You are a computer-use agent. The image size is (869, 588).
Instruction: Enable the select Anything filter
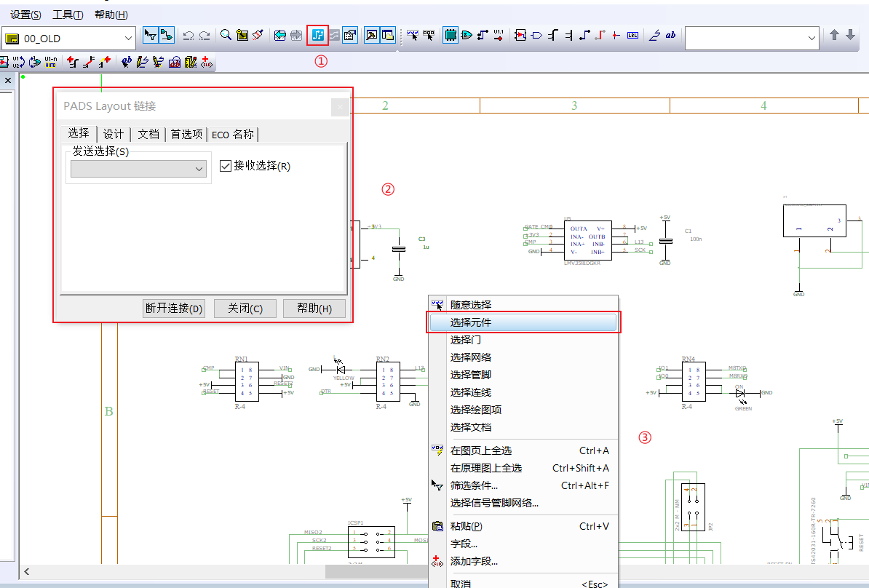(413, 36)
